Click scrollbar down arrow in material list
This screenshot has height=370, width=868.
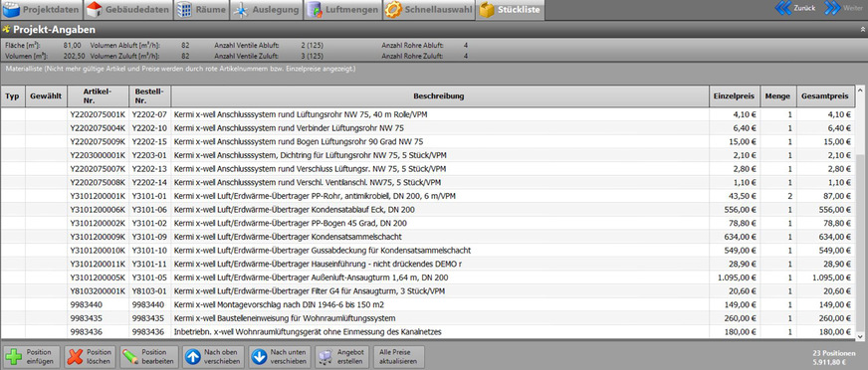pyautogui.click(x=860, y=335)
